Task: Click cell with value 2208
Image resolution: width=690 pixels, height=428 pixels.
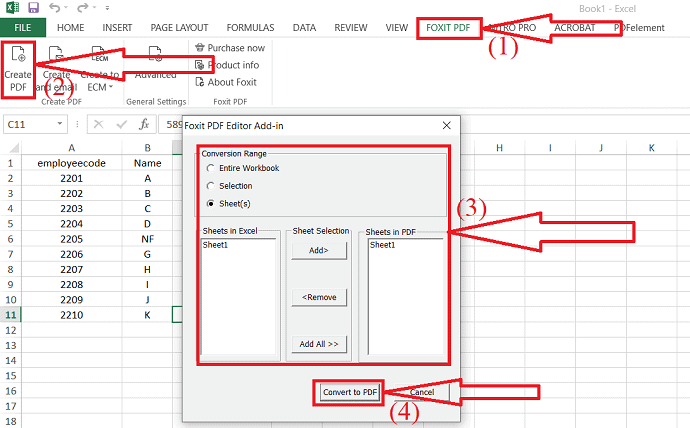Action: point(72,285)
